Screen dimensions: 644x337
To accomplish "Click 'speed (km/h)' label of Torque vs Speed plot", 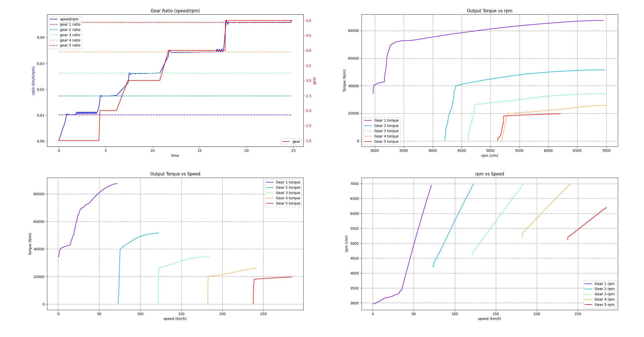I will pos(175,319).
